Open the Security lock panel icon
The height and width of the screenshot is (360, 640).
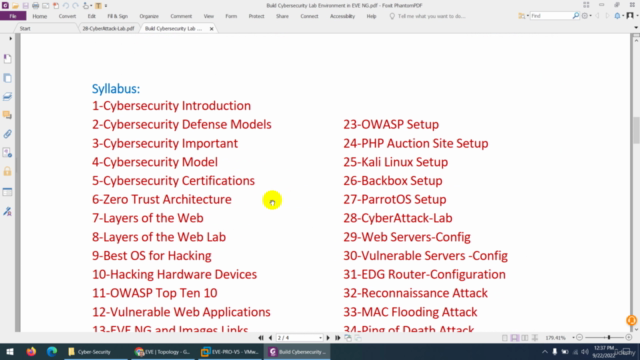[x=7, y=171]
